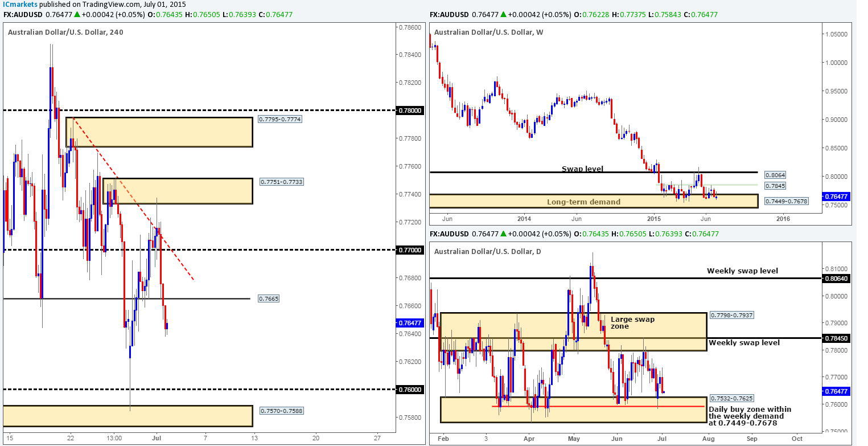Image resolution: width=868 pixels, height=446 pixels.
Task: Click the 'Daily buy zone within the weekly demand' note
Action: click(750, 416)
